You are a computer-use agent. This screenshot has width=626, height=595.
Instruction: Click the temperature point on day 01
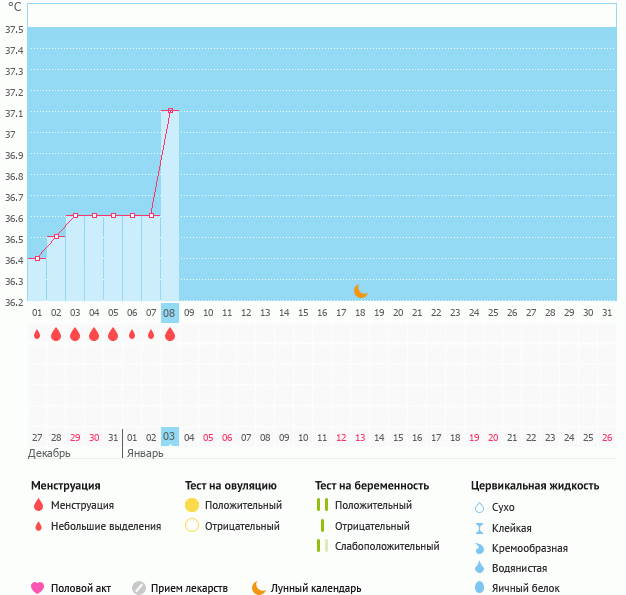[x=37, y=258]
